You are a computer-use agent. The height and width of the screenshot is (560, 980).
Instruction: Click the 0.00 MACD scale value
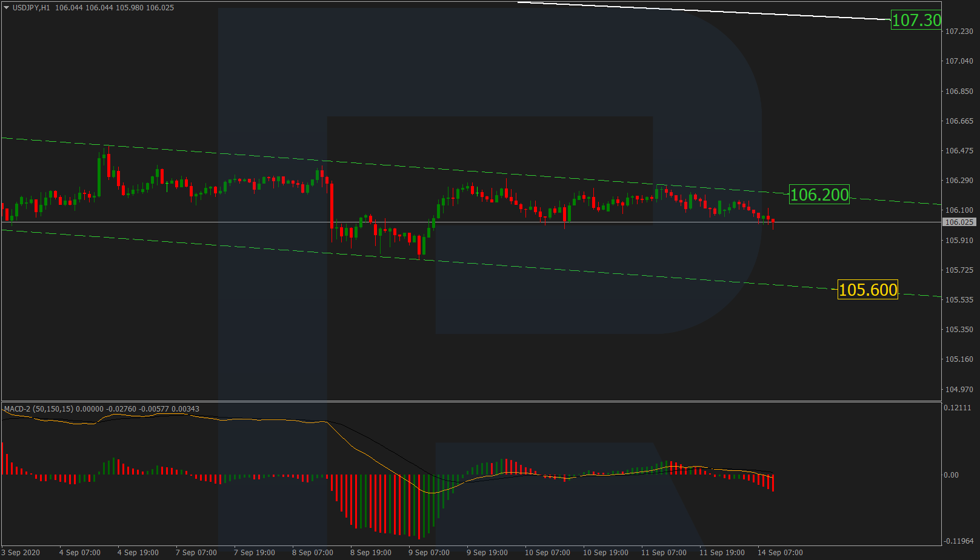[952, 475]
